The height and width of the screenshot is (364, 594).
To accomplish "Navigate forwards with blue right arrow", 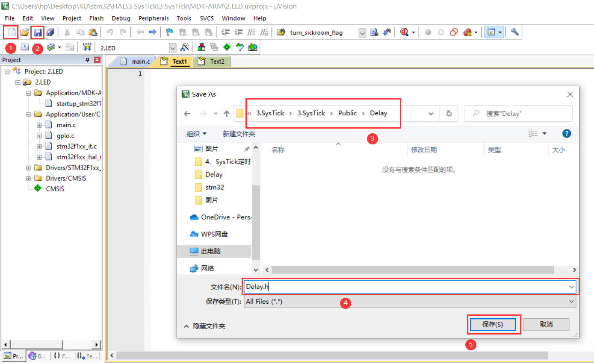I will pos(152,32).
